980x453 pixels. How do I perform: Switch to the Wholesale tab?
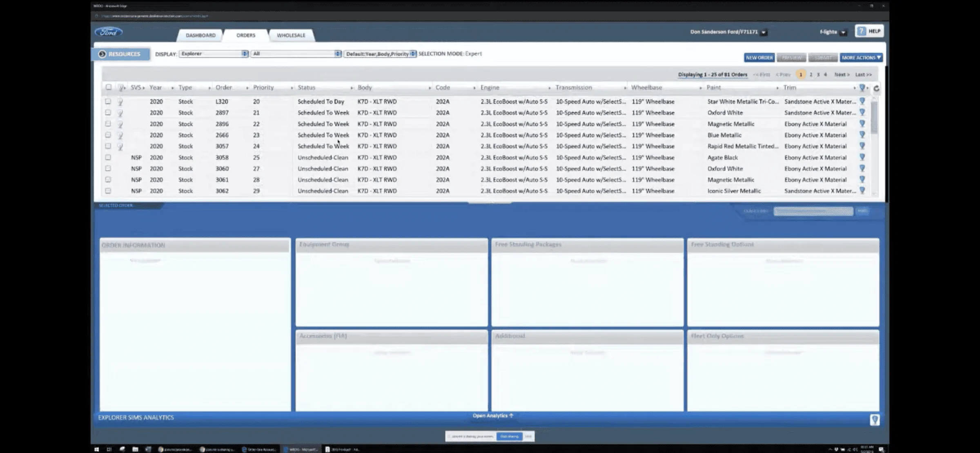(291, 36)
